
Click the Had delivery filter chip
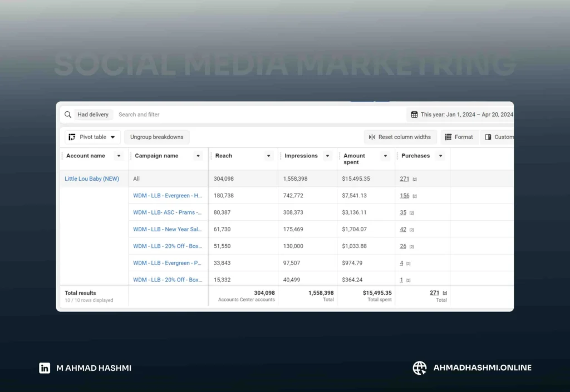click(93, 115)
